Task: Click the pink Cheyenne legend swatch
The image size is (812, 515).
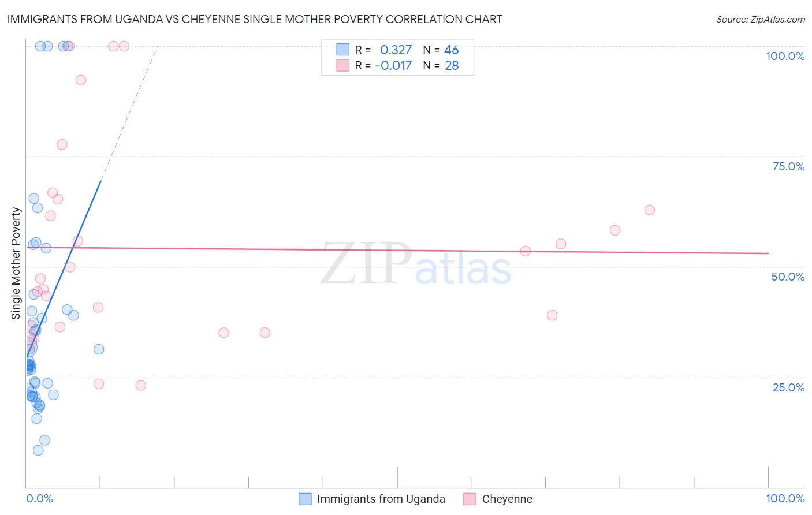Action: (x=470, y=499)
